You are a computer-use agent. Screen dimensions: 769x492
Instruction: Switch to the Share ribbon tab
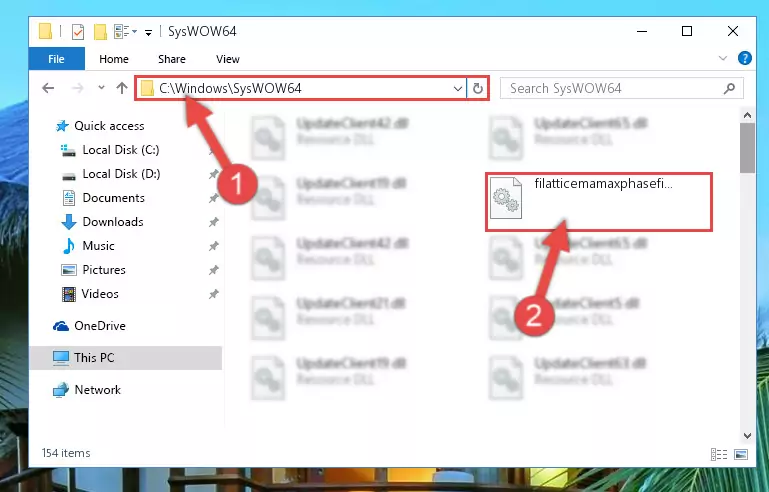(172, 59)
